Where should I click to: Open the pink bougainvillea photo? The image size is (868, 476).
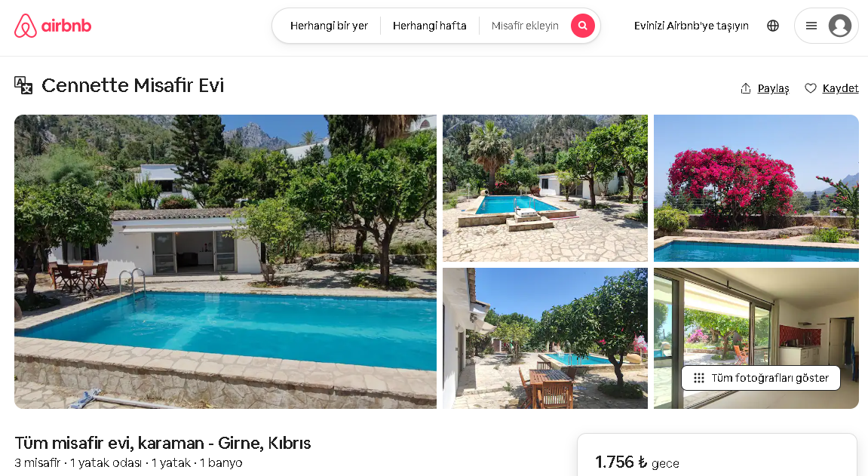(x=756, y=188)
